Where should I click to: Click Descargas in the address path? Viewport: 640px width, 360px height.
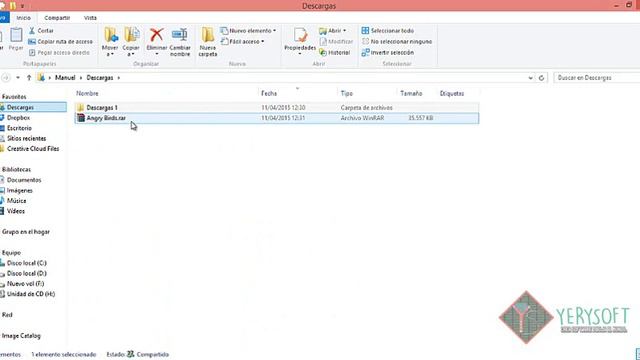(100, 78)
